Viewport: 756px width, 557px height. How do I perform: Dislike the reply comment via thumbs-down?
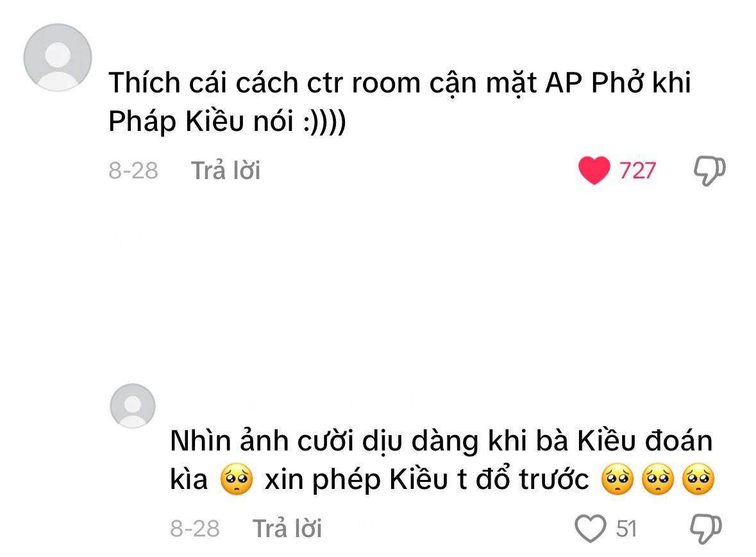pyautogui.click(x=706, y=529)
